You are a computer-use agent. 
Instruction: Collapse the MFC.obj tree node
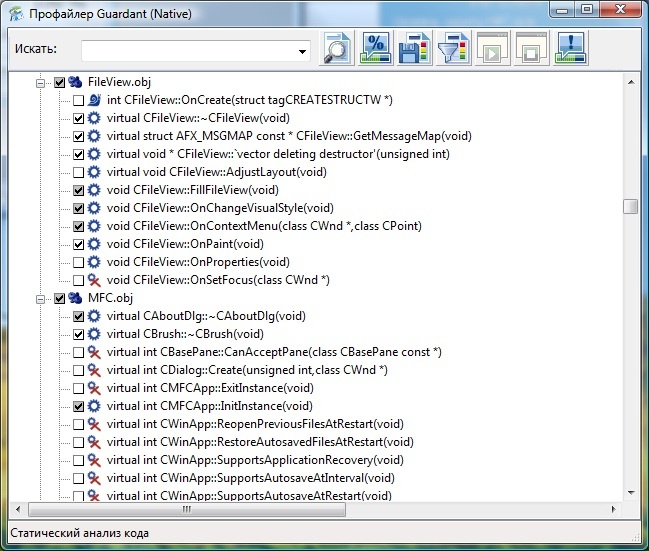(x=42, y=299)
